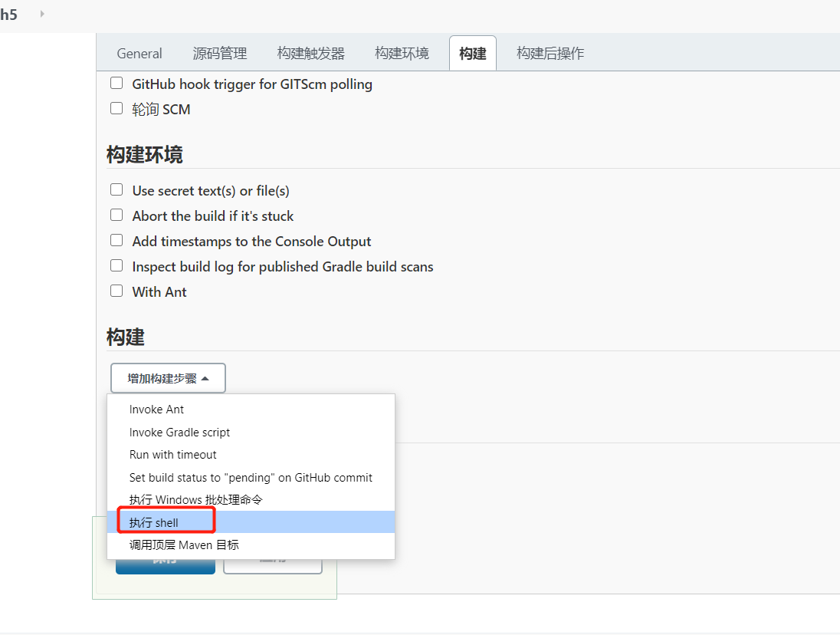Switch to the General tab
The width and height of the screenshot is (840, 635).
[x=139, y=54]
